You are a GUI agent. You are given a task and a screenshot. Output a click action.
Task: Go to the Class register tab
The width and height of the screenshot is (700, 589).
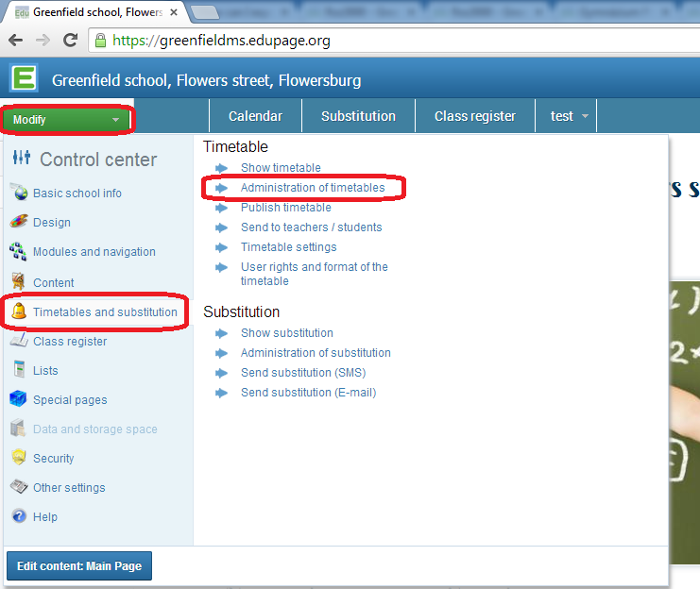click(x=474, y=116)
